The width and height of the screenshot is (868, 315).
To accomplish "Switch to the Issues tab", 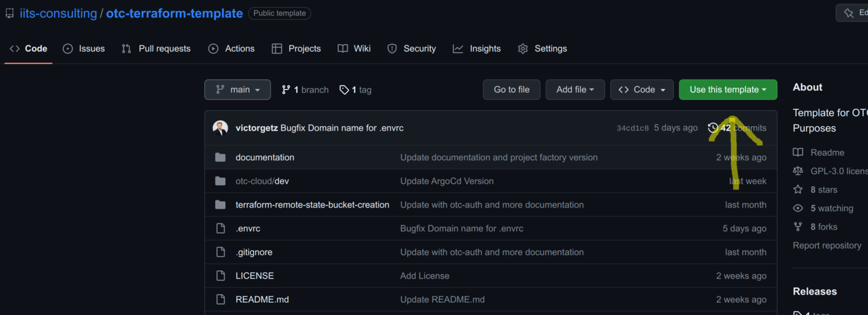I will coord(84,49).
